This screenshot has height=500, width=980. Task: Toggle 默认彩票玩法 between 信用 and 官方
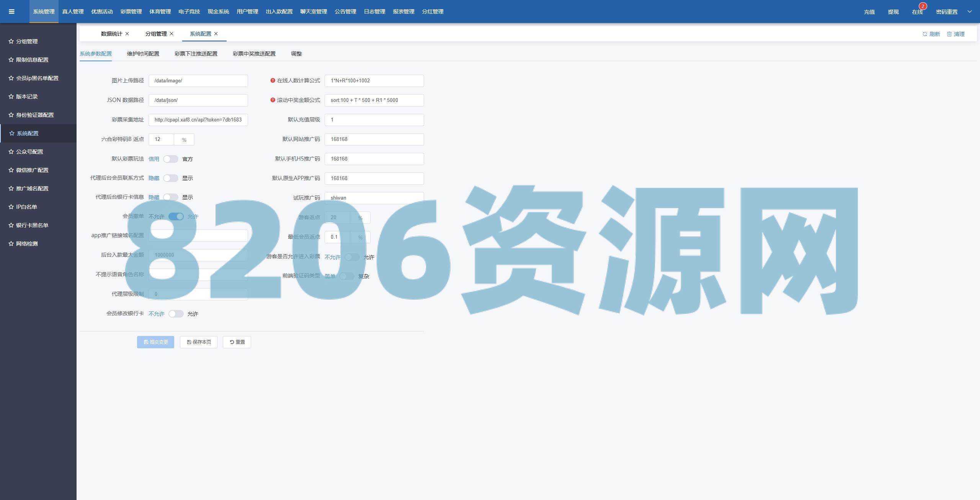[x=171, y=159]
